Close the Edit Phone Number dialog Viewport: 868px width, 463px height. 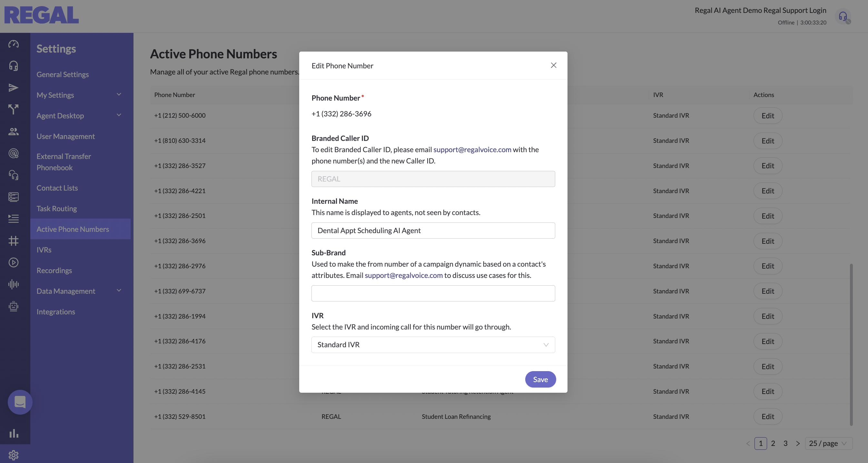554,65
